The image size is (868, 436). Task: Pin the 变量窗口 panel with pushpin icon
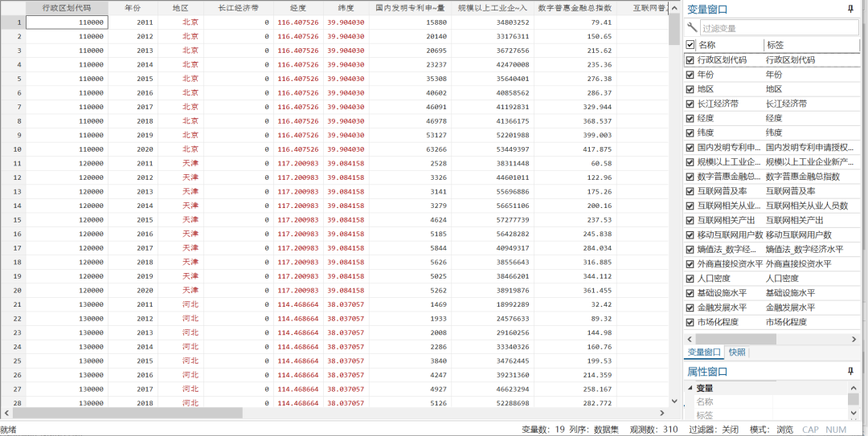tap(850, 9)
